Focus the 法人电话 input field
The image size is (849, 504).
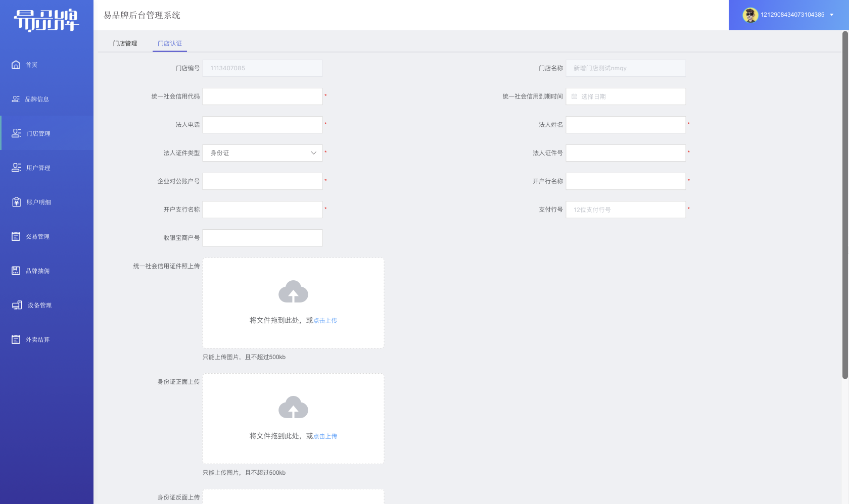(x=262, y=125)
